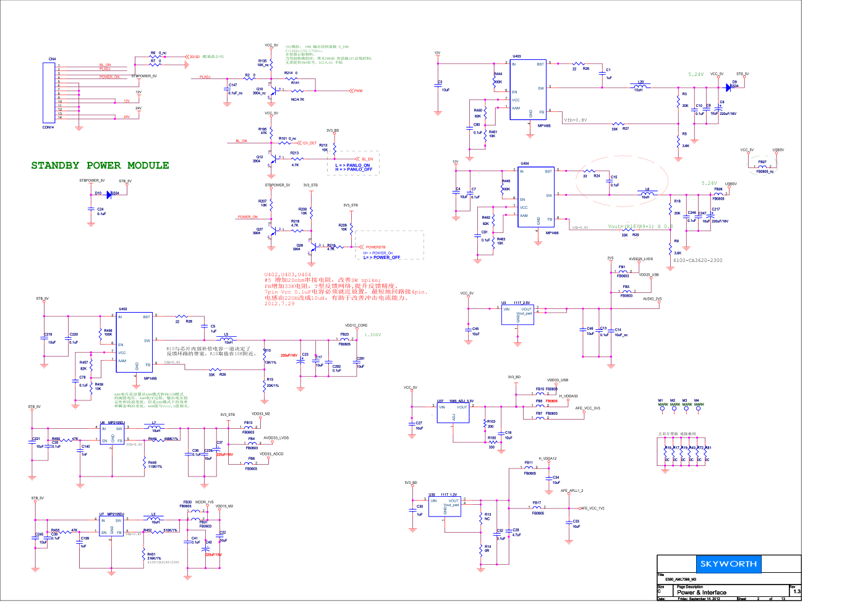Click the H_VDDA33 net label
Screen dimensions: 868x613
(x=568, y=396)
